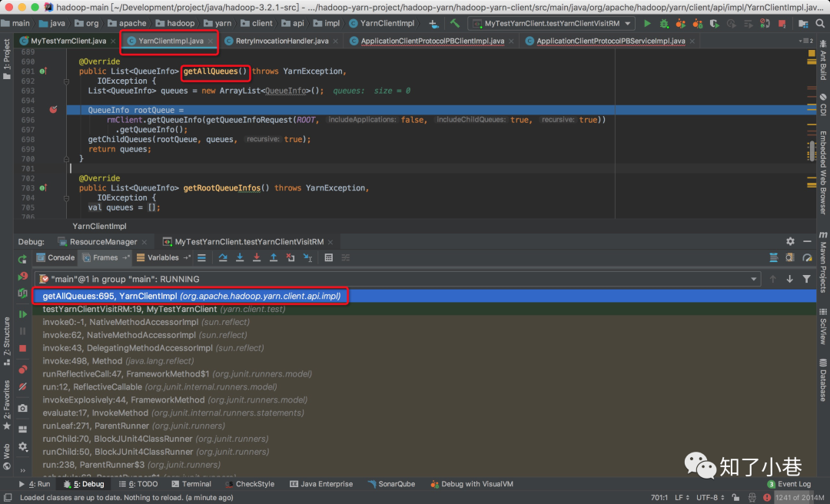Open Maven Projects side panel

[822, 261]
